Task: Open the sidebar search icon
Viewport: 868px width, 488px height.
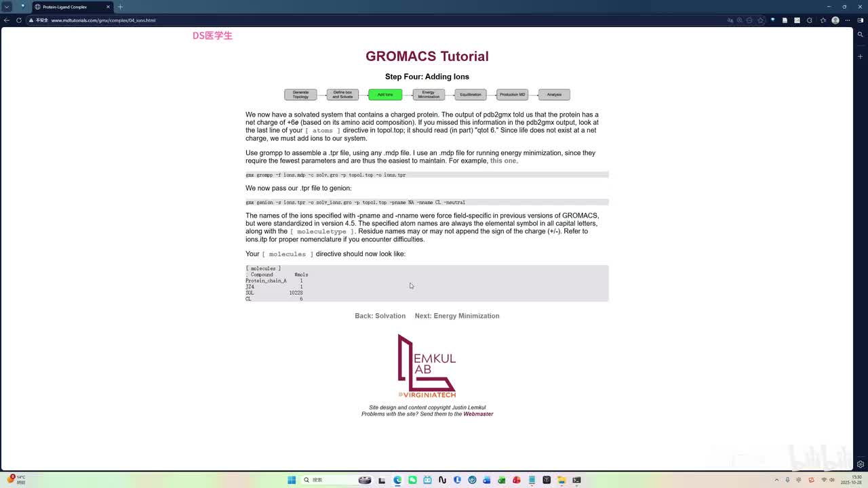Action: (861, 35)
